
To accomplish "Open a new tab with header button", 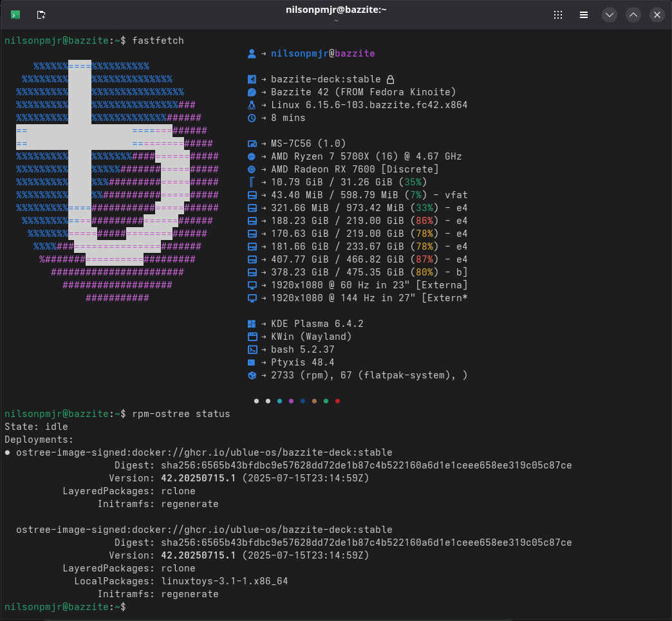I will 41,15.
